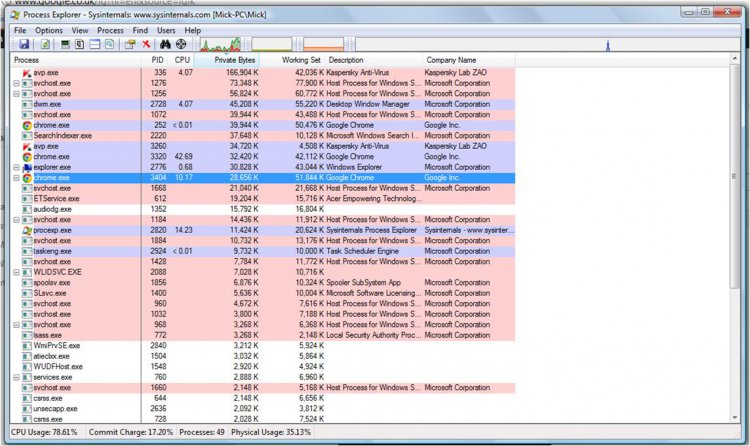Open the Users menu

tap(166, 31)
